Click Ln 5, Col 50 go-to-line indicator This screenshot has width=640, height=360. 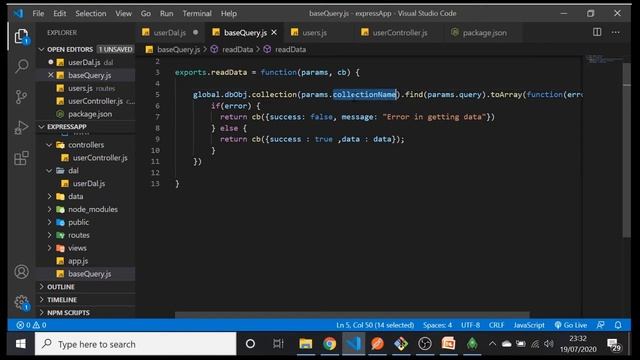375,325
